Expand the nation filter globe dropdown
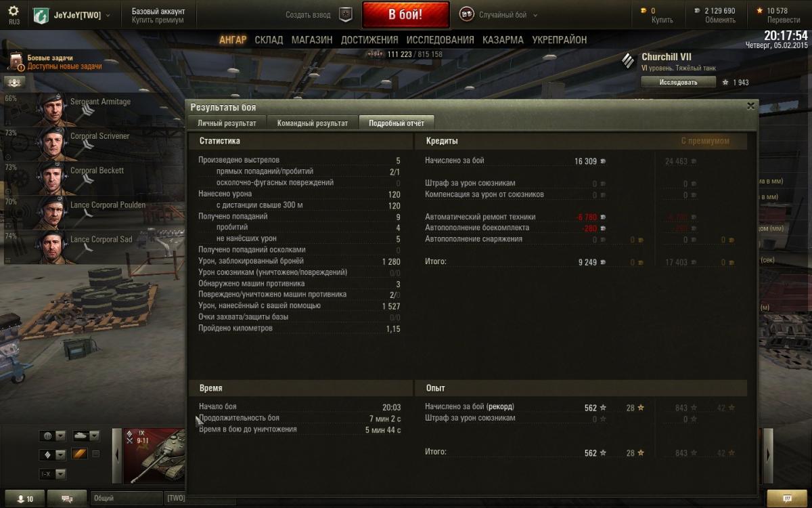This screenshot has width=812, height=508. (x=53, y=436)
